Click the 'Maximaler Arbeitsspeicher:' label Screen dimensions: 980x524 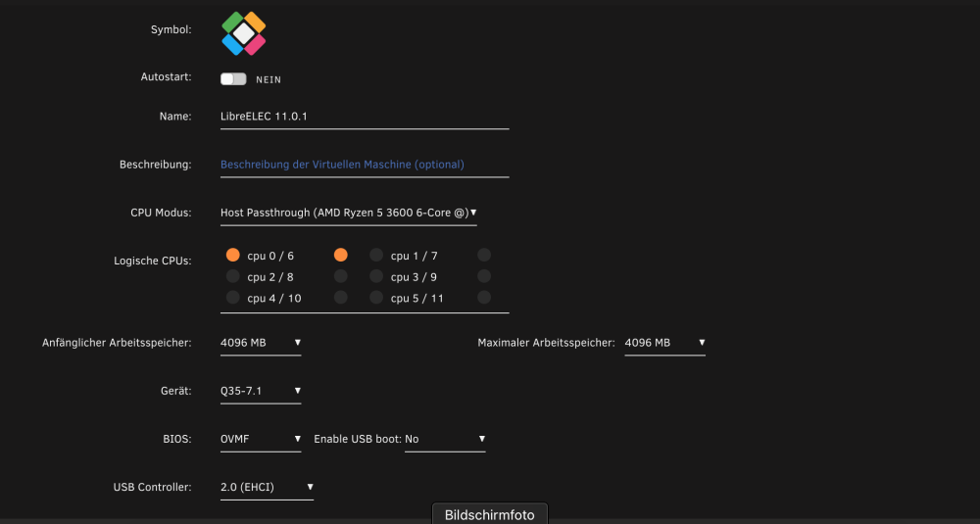[x=546, y=343]
